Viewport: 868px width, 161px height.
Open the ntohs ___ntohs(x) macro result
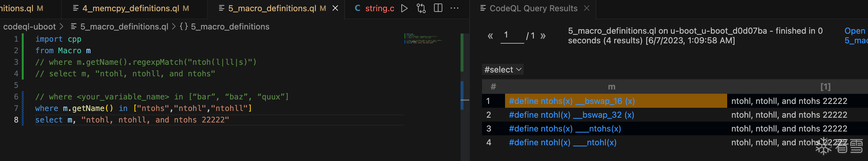[x=565, y=129]
